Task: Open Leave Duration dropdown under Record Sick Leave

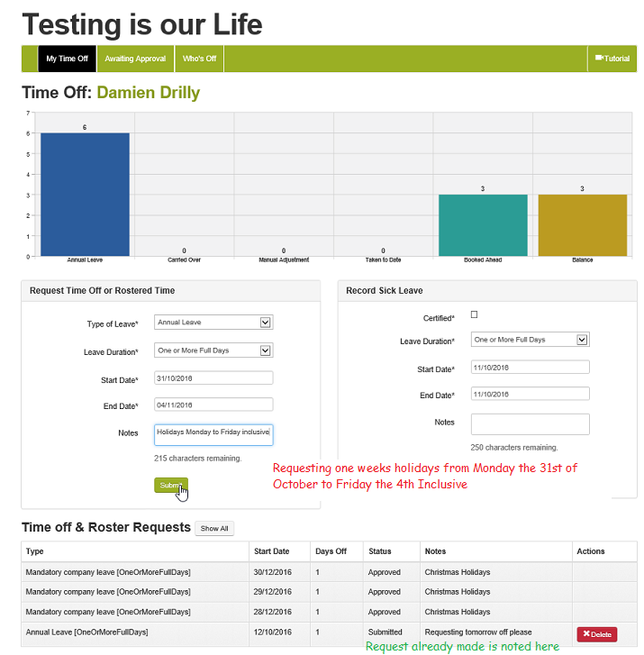Action: 530,340
